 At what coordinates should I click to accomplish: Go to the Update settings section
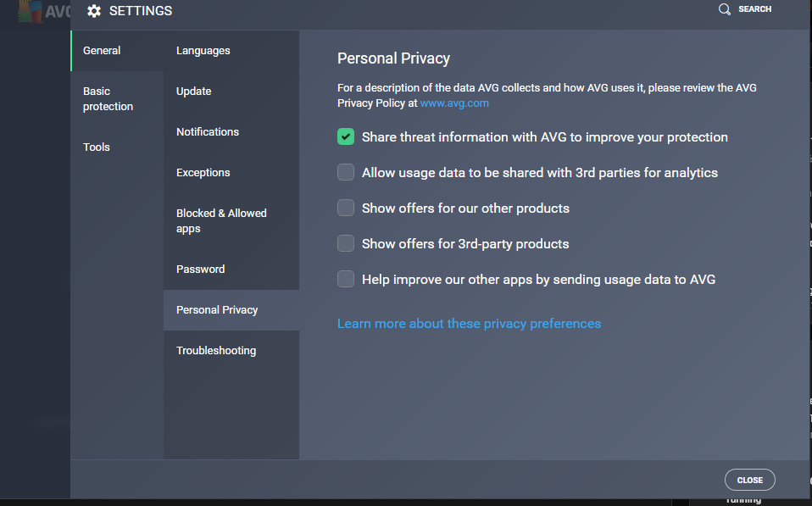[194, 92]
